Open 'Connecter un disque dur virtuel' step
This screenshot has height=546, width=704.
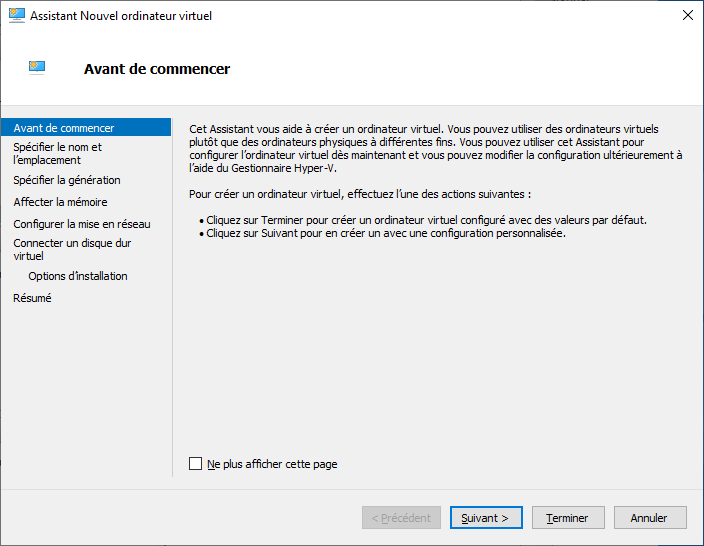(x=72, y=249)
